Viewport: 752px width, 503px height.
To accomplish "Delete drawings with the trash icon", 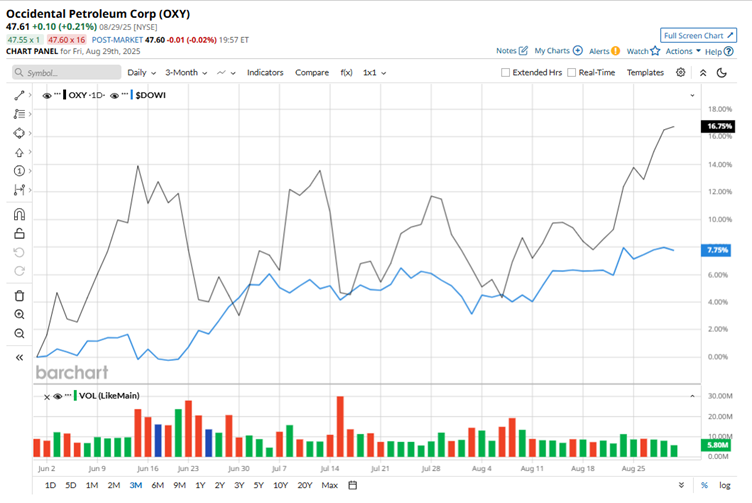I will pyautogui.click(x=19, y=296).
